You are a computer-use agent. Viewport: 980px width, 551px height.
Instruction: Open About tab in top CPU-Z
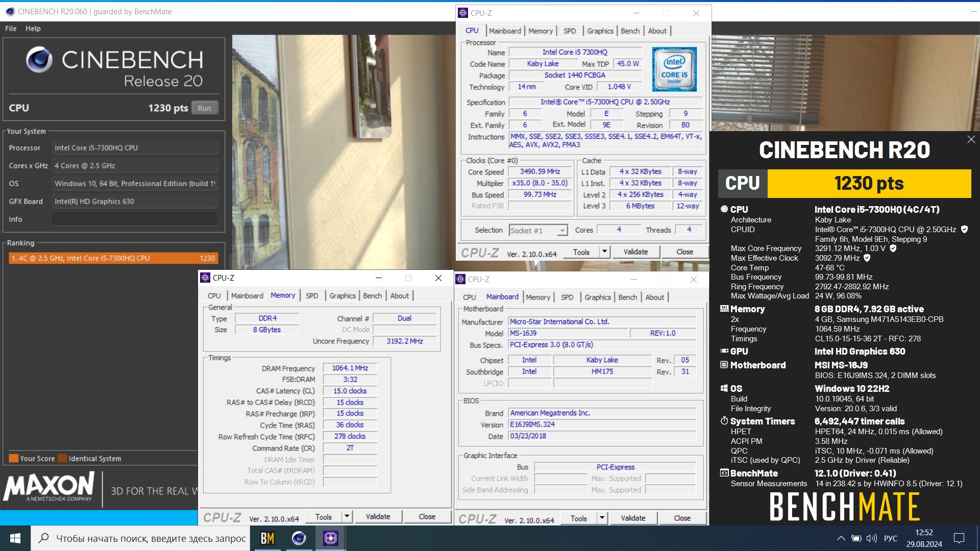click(x=657, y=31)
